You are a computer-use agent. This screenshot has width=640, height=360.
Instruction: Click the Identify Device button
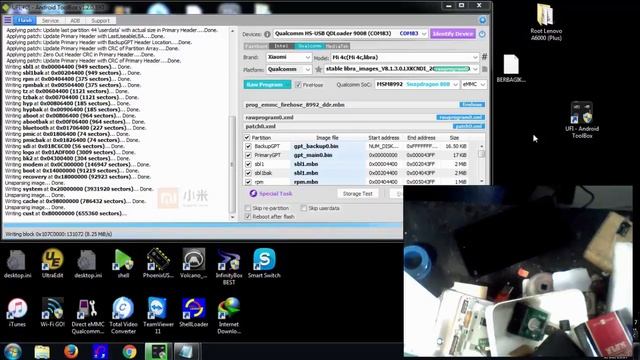453,34
